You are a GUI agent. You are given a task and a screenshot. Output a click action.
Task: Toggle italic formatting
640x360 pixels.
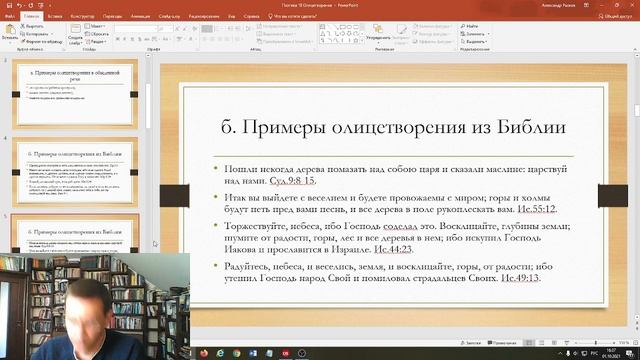tap(124, 39)
